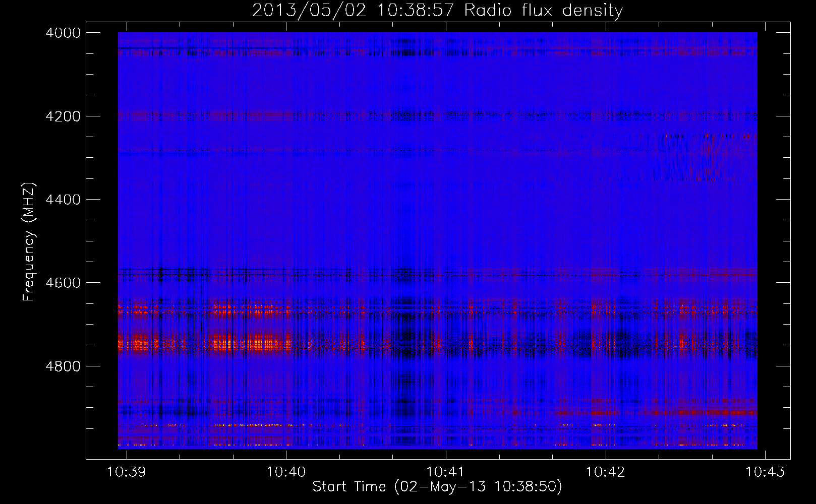Click the 4200 frequency tick label
The image size is (816, 504).
tap(63, 116)
